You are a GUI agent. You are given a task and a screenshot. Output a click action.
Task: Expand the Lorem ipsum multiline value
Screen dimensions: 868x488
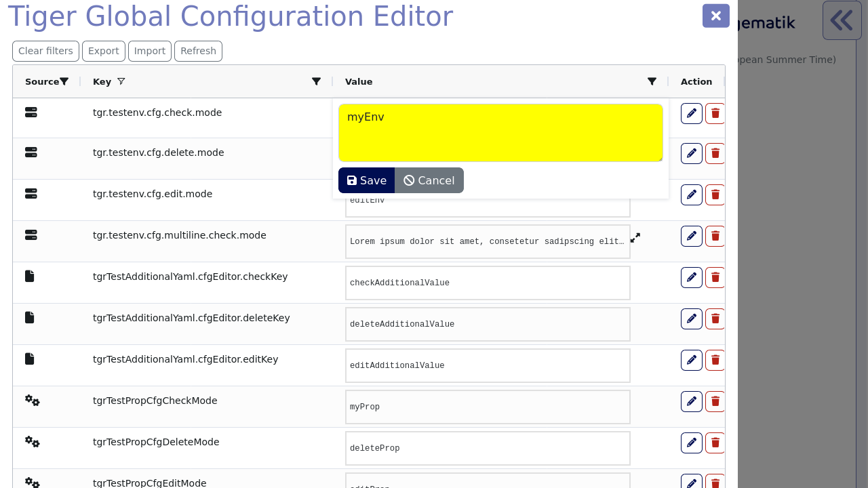click(635, 238)
